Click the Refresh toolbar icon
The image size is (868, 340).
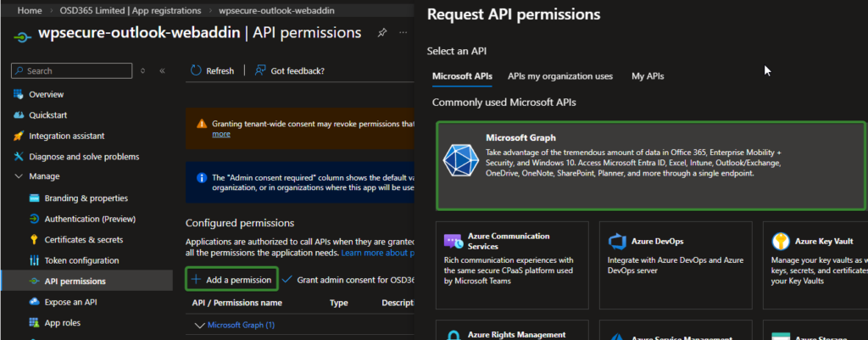point(196,70)
